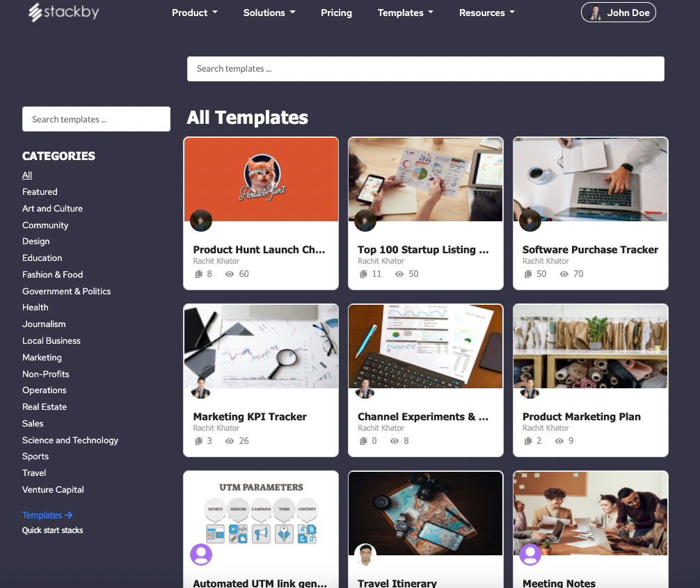Expand the Resources menu

point(486,13)
